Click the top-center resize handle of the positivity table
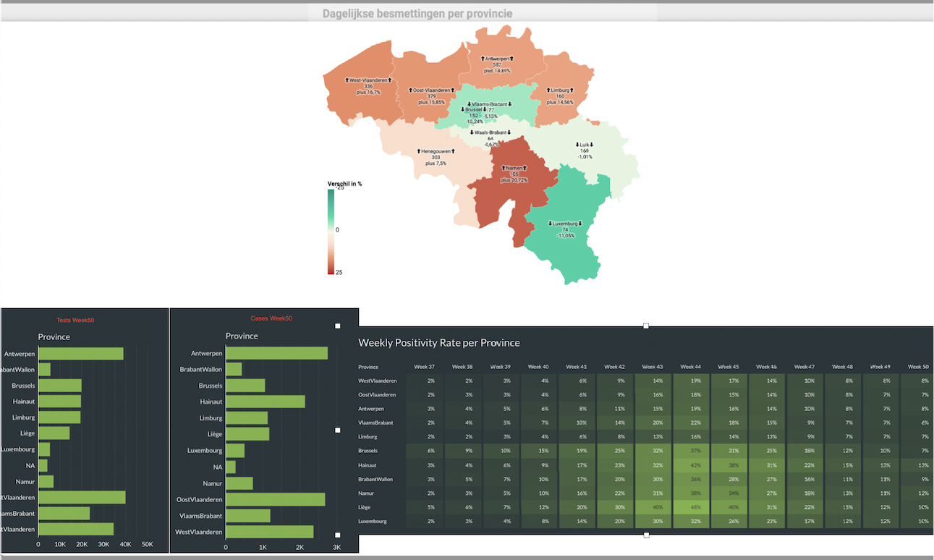This screenshot has height=560, width=934. pos(646,326)
